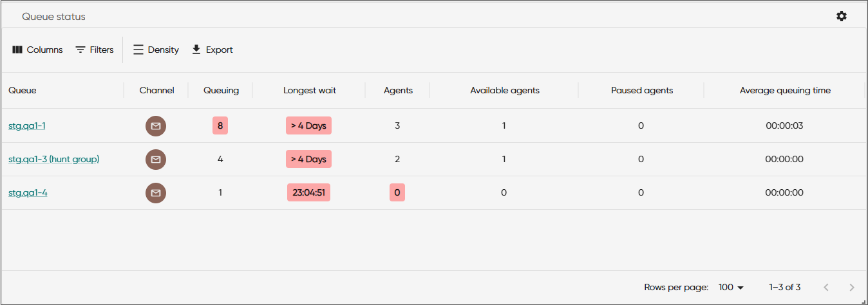Open the Columns chooser
868x305 pixels.
[x=37, y=50]
